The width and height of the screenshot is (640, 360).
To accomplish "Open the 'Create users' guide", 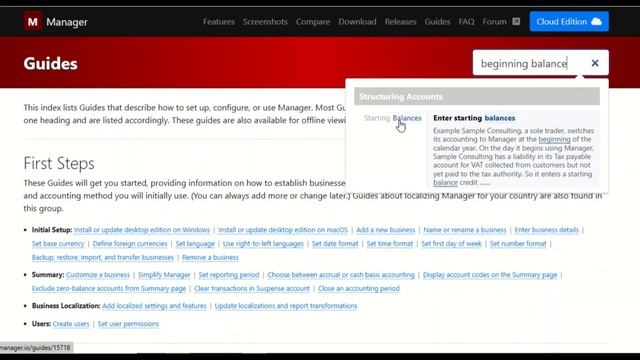I will [71, 324].
